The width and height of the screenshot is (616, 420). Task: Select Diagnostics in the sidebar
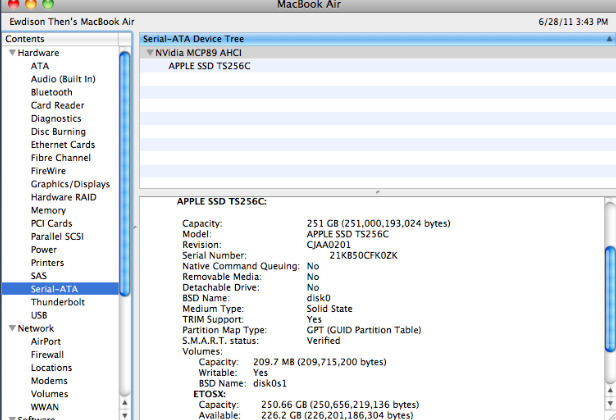coord(56,119)
